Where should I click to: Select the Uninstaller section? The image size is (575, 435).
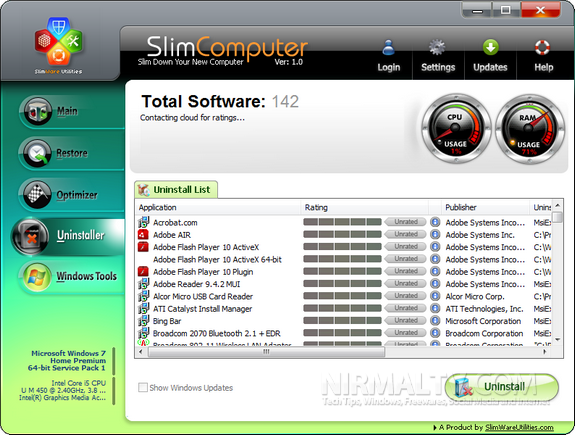pyautogui.click(x=68, y=236)
